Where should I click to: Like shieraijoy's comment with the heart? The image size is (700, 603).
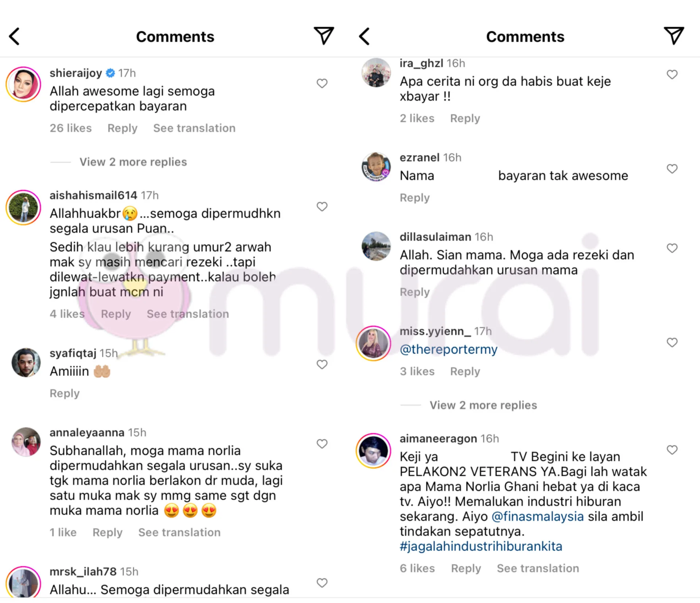point(322,83)
